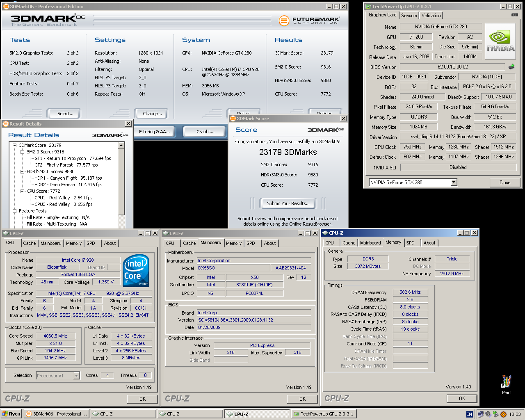The height and width of the screenshot is (420, 525).
Task: Click OK in the right CPU-Z Memory window
Action: [x=462, y=398]
